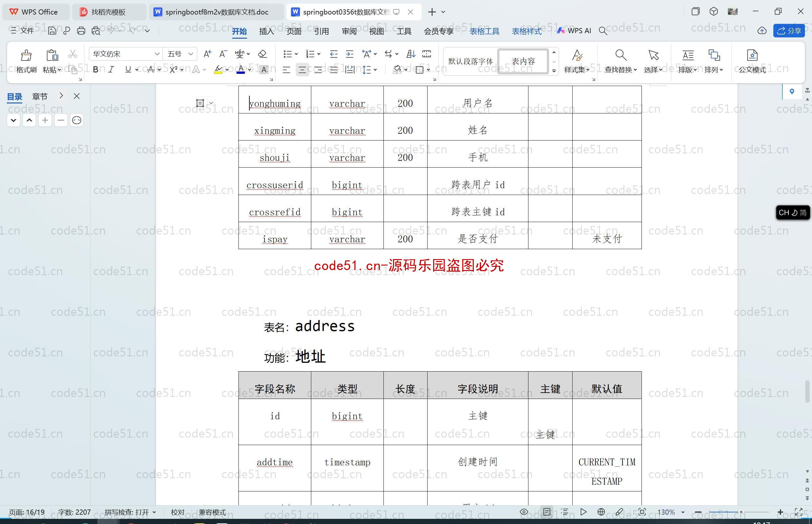Image resolution: width=812 pixels, height=524 pixels.
Task: Click the font color A swatch
Action: click(241, 70)
